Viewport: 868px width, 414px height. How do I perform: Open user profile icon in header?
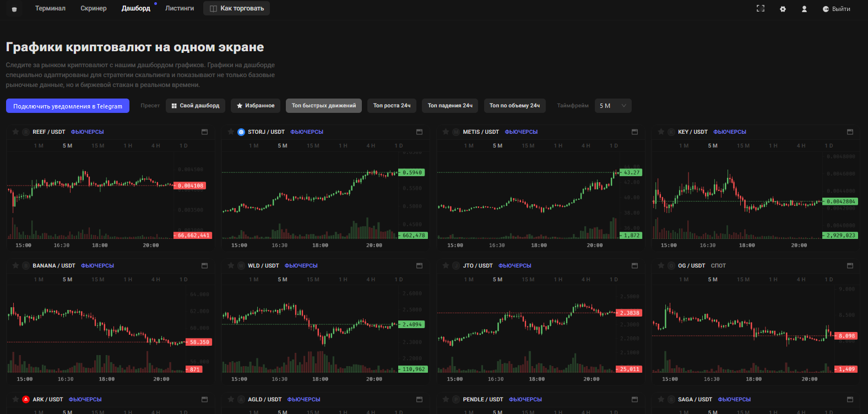(804, 9)
